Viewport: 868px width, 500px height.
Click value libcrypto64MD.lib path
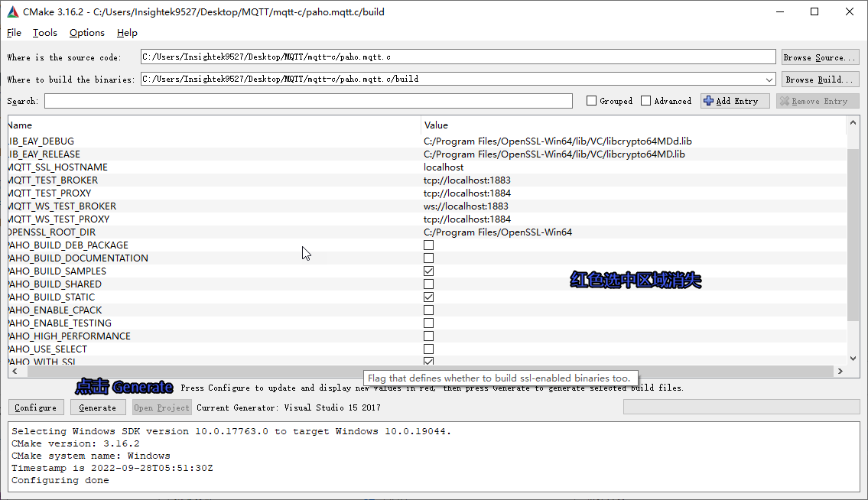(x=554, y=154)
